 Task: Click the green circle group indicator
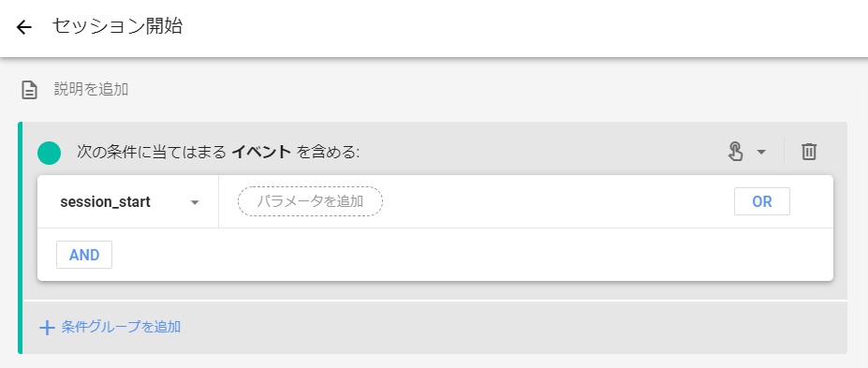pyautogui.click(x=50, y=153)
